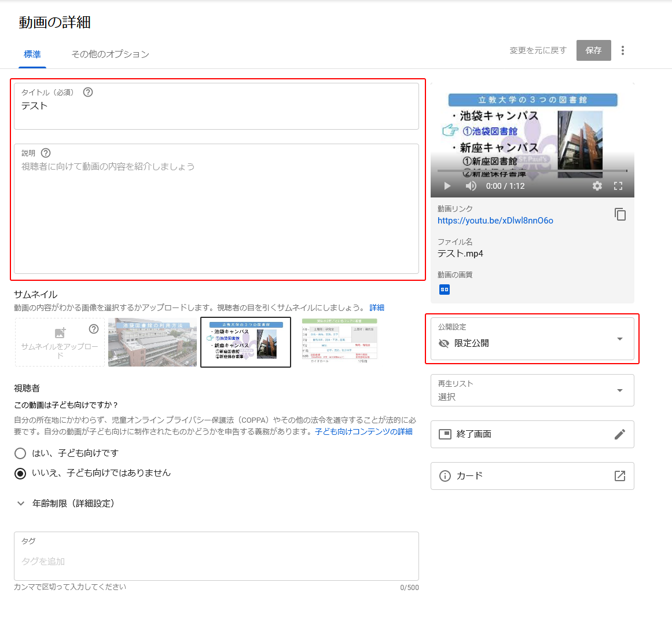Select the library building aerial thumbnail
The height and width of the screenshot is (619, 672).
(x=153, y=342)
